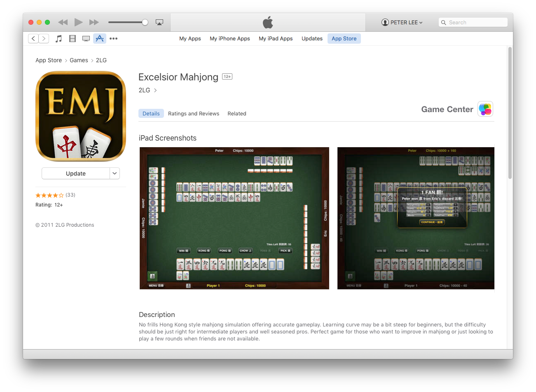Open the Related tab
This screenshot has height=392, width=536.
click(237, 114)
